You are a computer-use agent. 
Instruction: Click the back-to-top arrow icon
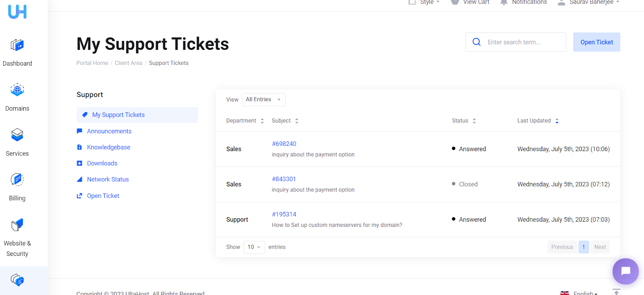point(616,292)
